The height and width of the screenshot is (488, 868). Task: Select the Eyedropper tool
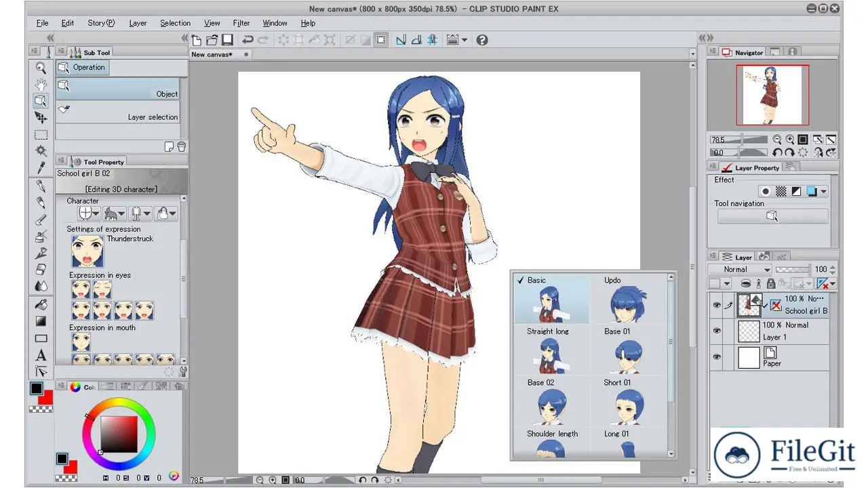pyautogui.click(x=41, y=167)
